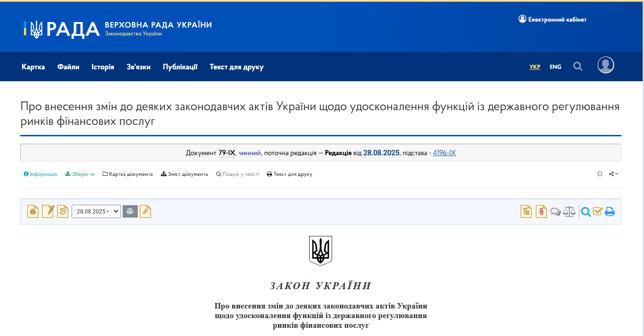
Task: Click the user profile avatar icon
Action: coord(605,65)
